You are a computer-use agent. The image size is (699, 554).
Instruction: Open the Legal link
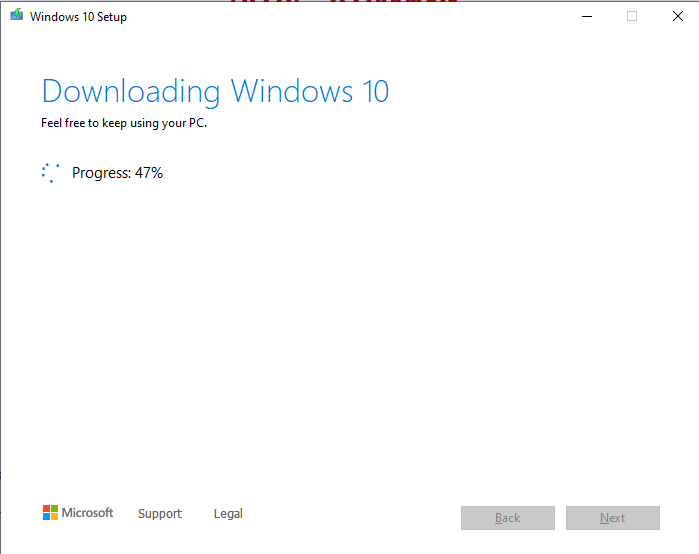[x=228, y=513]
